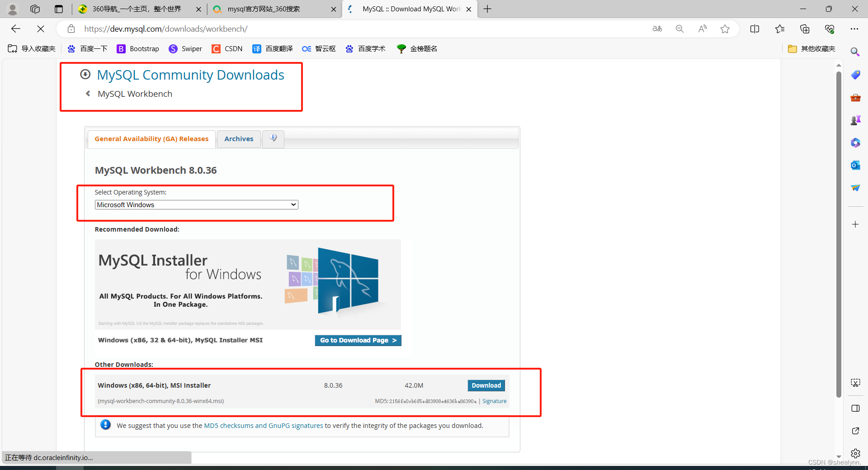The width and height of the screenshot is (868, 470).
Task: Open sidebar tools briefcase icon
Action: pyautogui.click(x=855, y=97)
